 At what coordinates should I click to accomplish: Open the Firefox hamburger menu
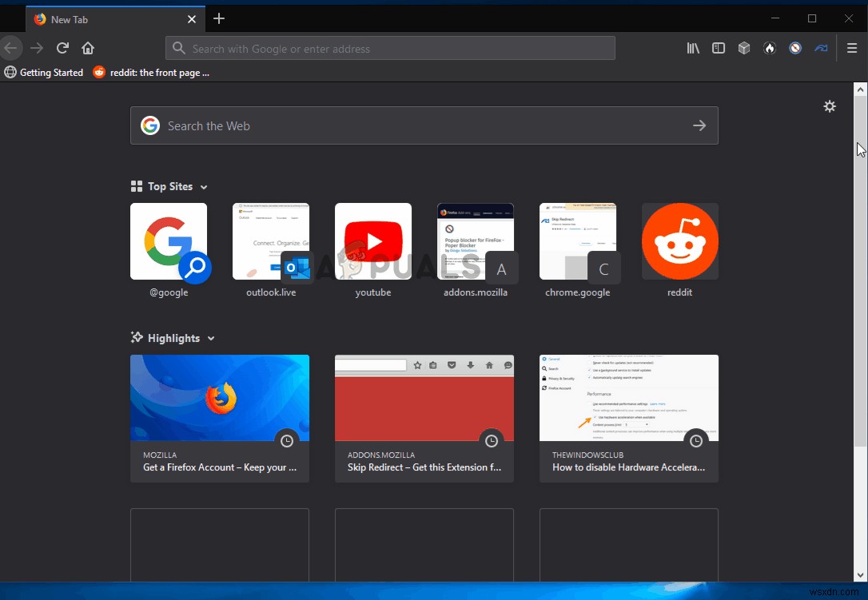[853, 48]
